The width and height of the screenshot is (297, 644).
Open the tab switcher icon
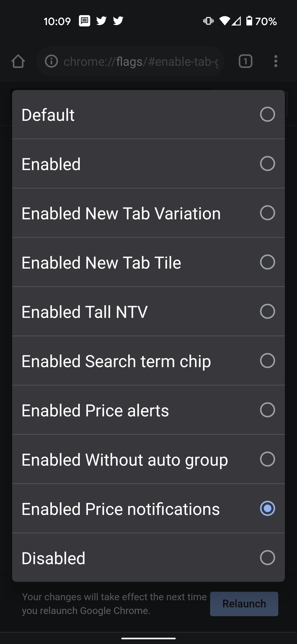[245, 61]
